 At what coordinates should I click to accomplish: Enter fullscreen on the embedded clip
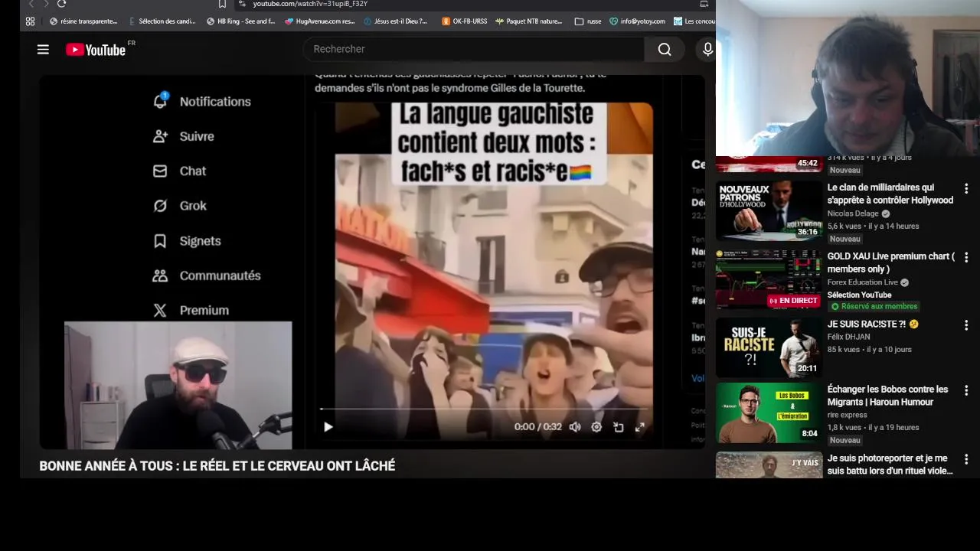(639, 427)
